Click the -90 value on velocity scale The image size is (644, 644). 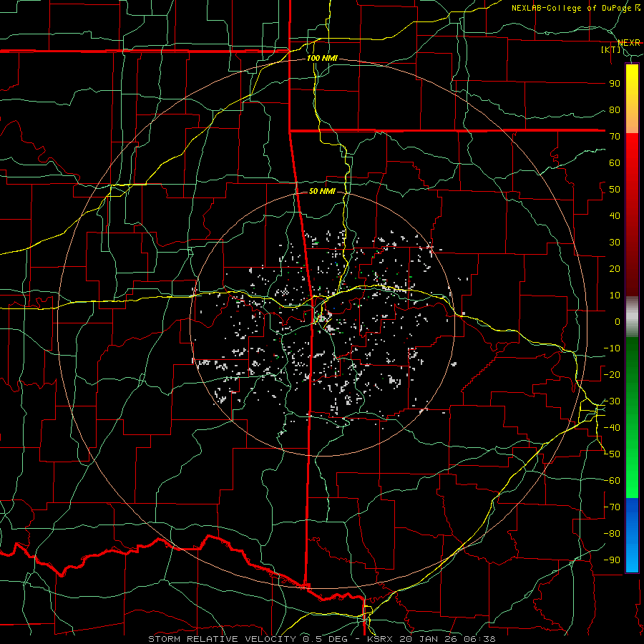[612, 560]
